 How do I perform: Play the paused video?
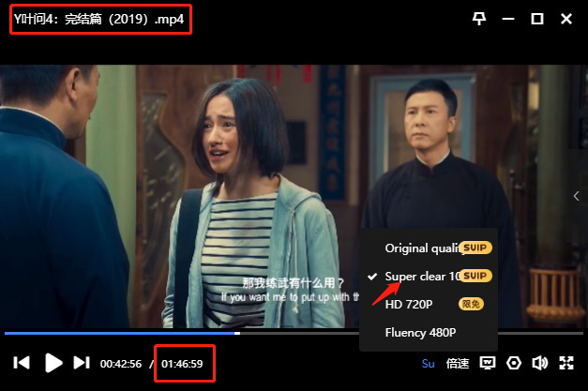pyautogui.click(x=53, y=363)
